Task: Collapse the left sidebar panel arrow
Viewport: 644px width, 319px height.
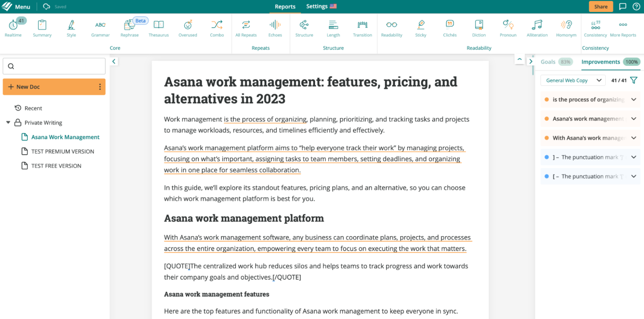Action: (x=114, y=61)
